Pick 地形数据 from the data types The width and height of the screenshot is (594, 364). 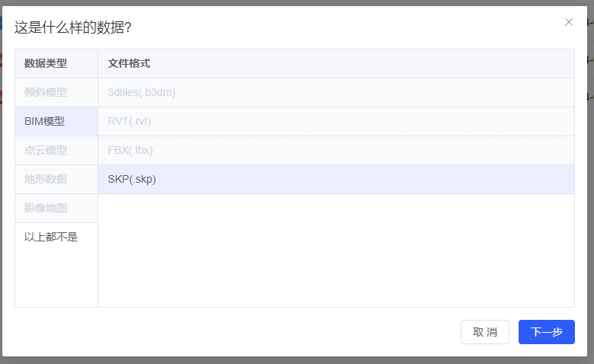[x=46, y=179]
